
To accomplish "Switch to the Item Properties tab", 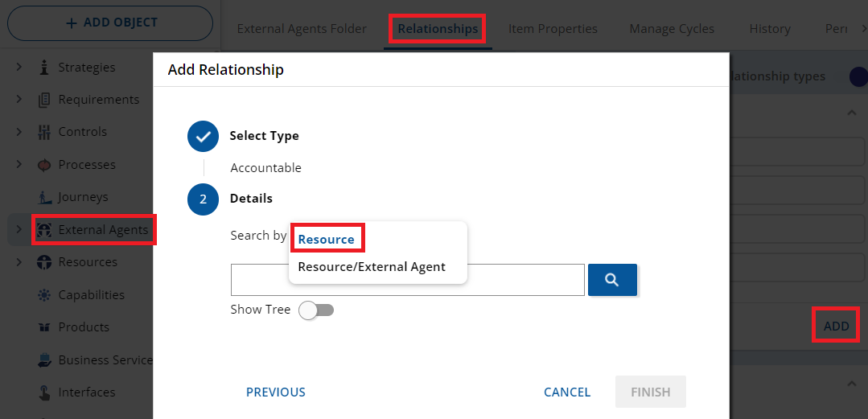I will [553, 29].
